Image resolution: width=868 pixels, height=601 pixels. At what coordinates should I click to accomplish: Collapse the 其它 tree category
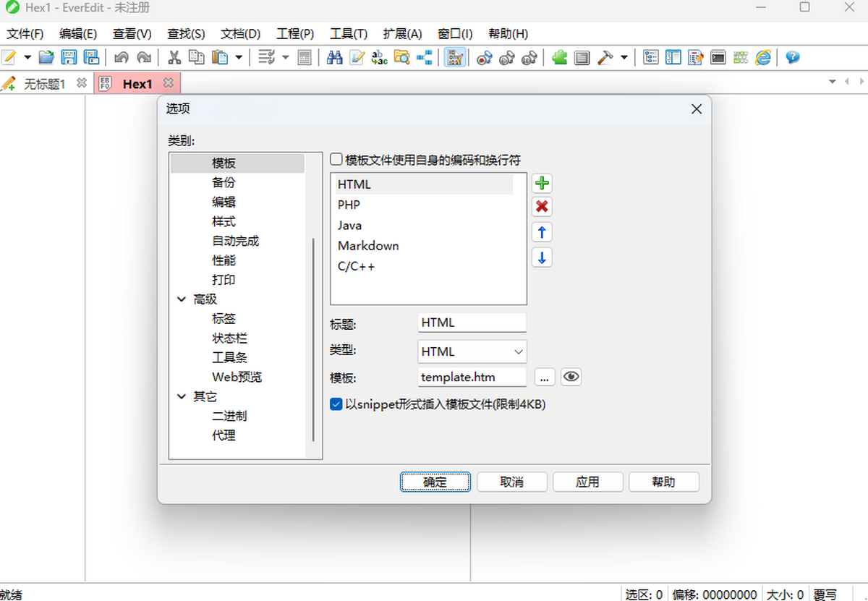pos(182,397)
